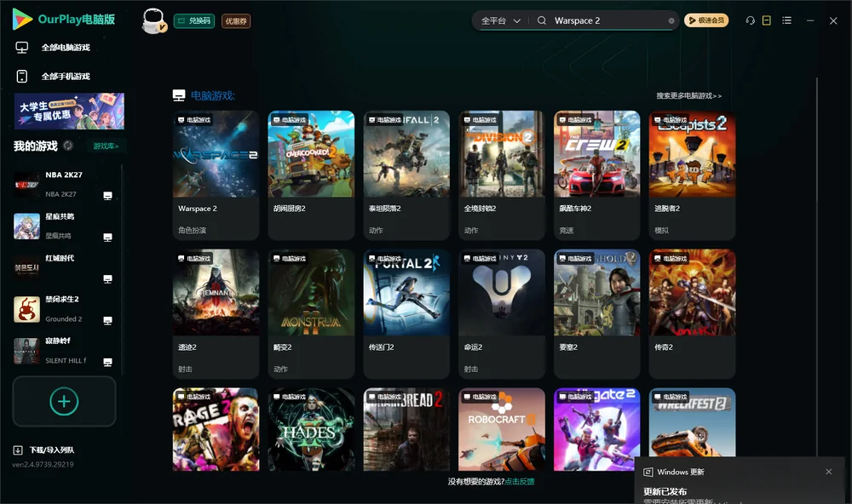Expand the 全平台 platform dropdown

pyautogui.click(x=500, y=20)
